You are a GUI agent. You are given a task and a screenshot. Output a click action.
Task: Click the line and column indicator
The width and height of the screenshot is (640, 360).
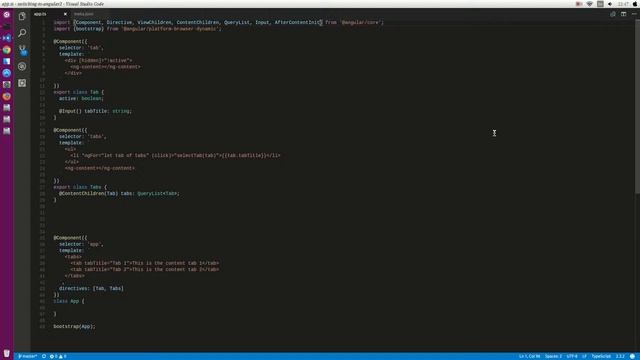(529, 356)
